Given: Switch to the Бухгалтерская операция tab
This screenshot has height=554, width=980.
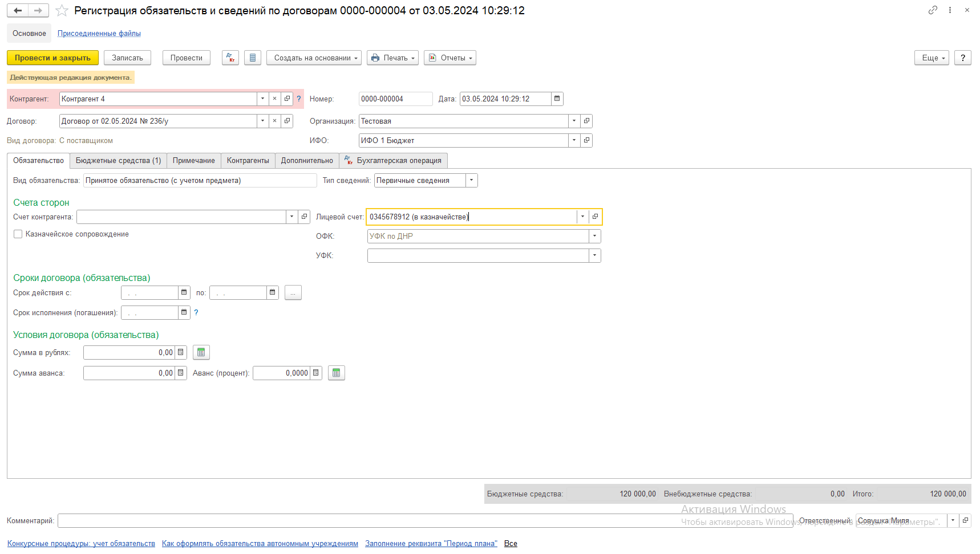Looking at the screenshot, I should tap(394, 161).
